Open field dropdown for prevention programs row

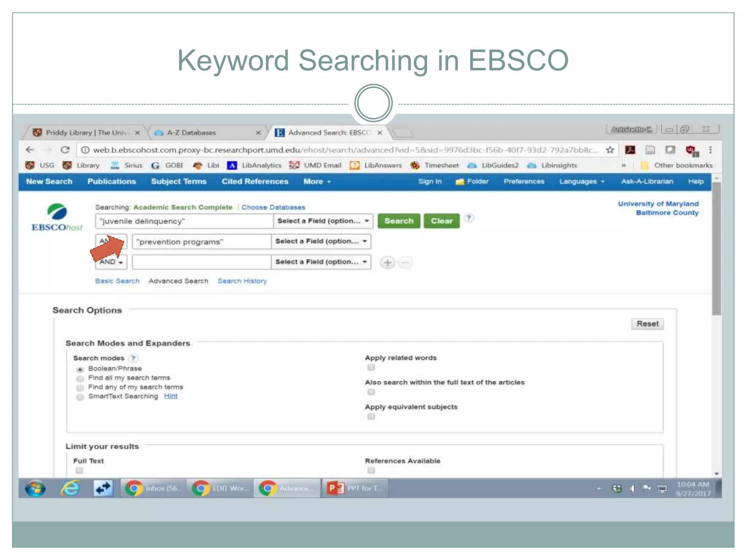pos(321,241)
